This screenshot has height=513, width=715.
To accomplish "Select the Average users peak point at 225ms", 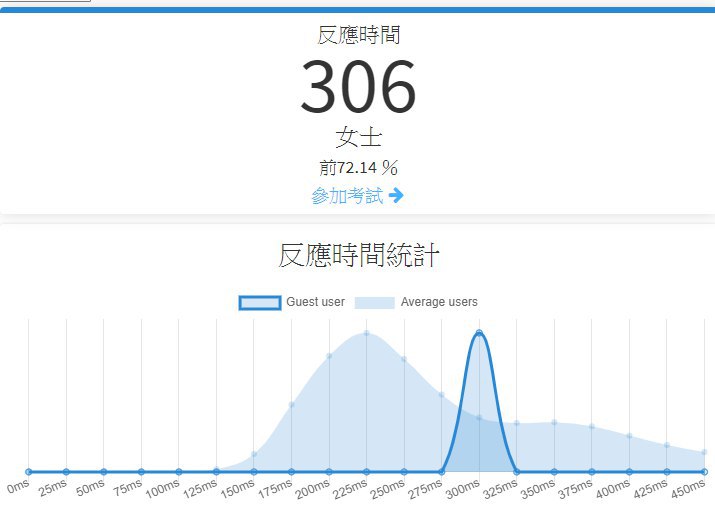I will [x=367, y=333].
